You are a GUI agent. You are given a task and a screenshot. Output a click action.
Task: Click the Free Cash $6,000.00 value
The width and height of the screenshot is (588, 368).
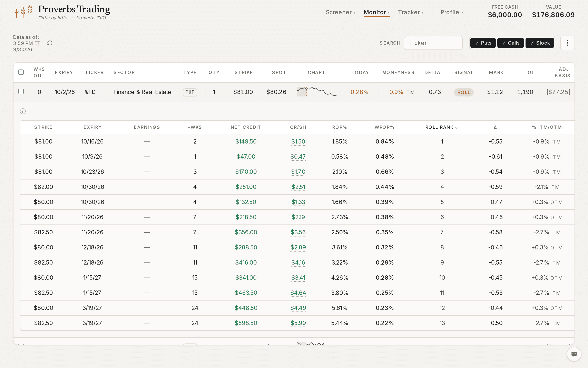coord(505,15)
